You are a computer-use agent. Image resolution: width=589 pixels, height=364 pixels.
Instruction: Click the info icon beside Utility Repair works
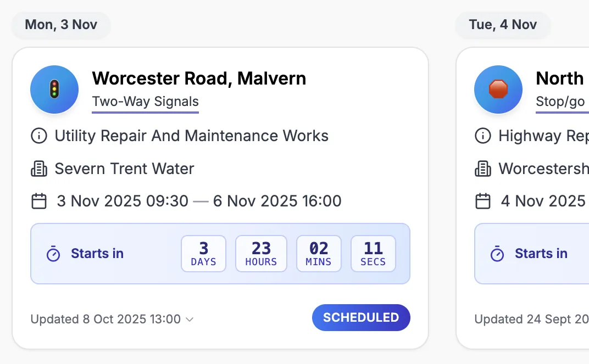[39, 136]
